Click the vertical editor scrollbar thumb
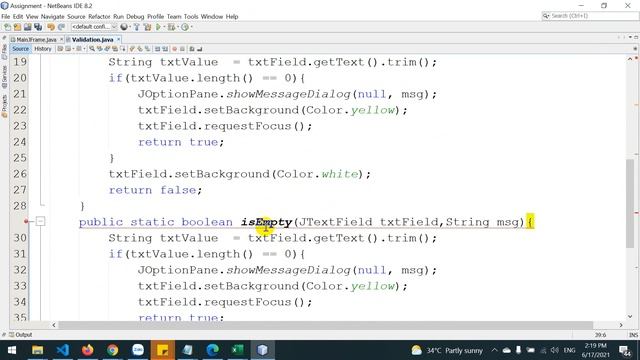This screenshot has width=640, height=360. [x=630, y=203]
